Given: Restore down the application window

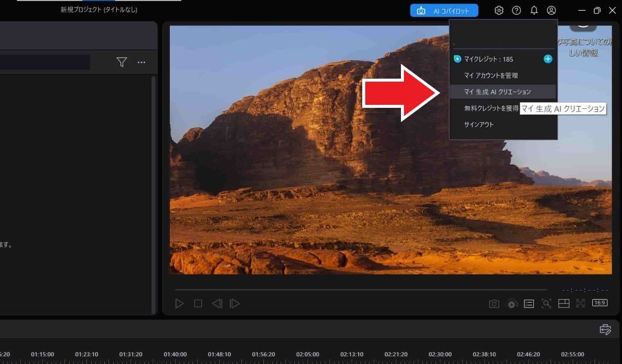Looking at the screenshot, I should [x=597, y=11].
